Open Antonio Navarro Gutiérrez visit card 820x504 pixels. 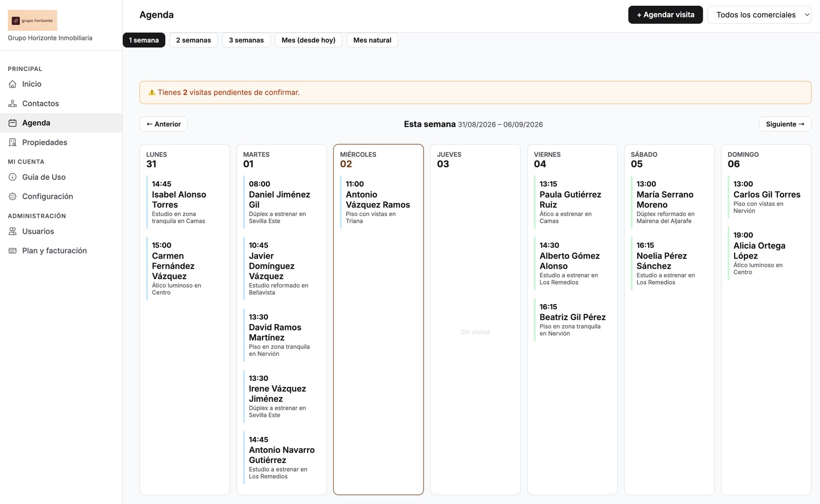(x=282, y=458)
